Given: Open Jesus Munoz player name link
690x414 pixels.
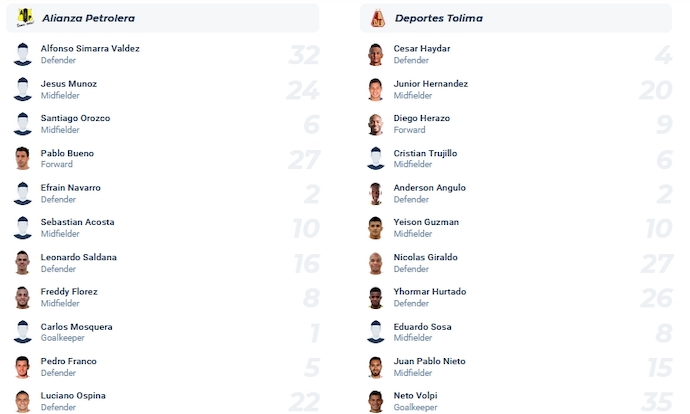Looking at the screenshot, I should tap(69, 84).
